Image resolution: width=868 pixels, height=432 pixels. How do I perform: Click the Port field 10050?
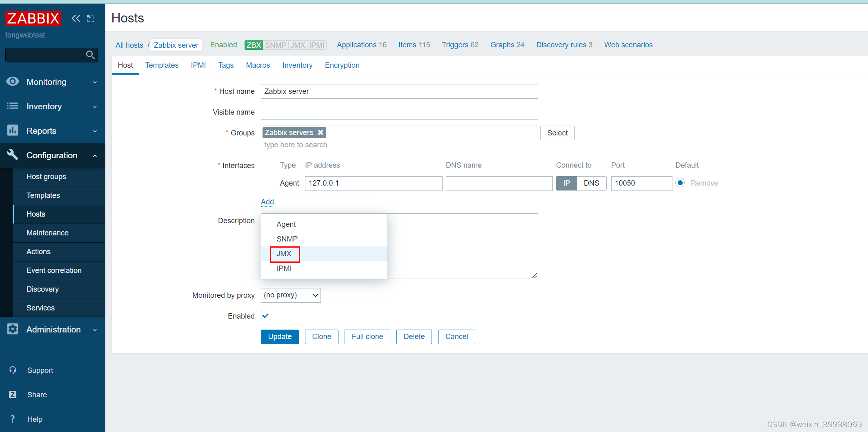point(641,183)
